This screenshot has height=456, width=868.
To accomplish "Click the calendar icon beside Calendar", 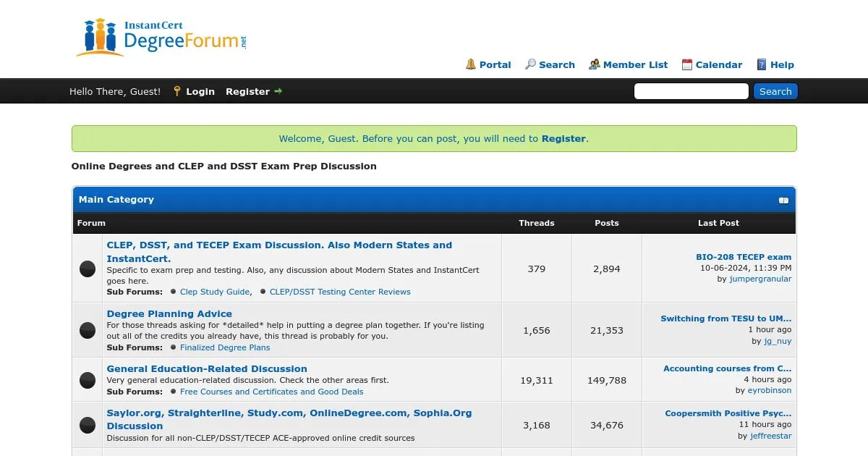I will pyautogui.click(x=687, y=64).
